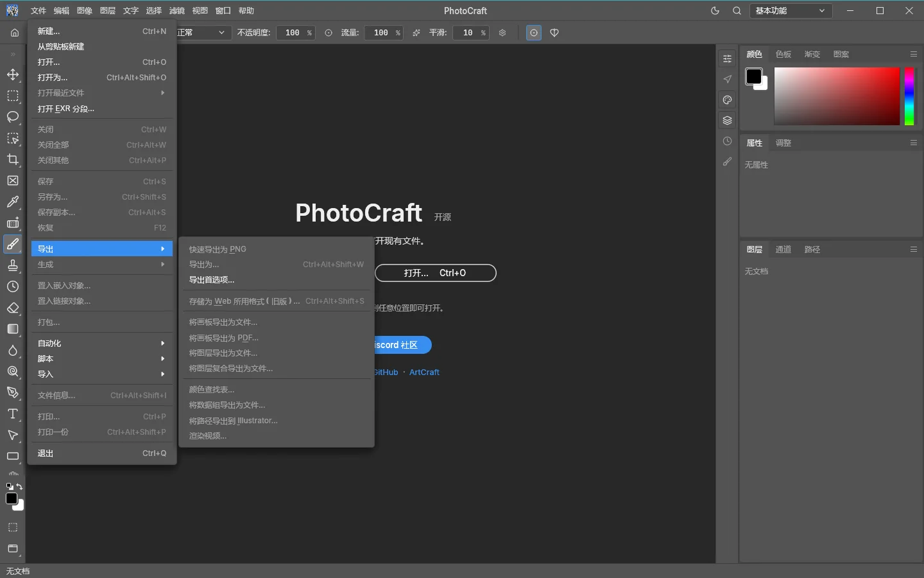The width and height of the screenshot is (924, 578).
Task: Open the 颜色 panel options menu
Action: coord(914,55)
